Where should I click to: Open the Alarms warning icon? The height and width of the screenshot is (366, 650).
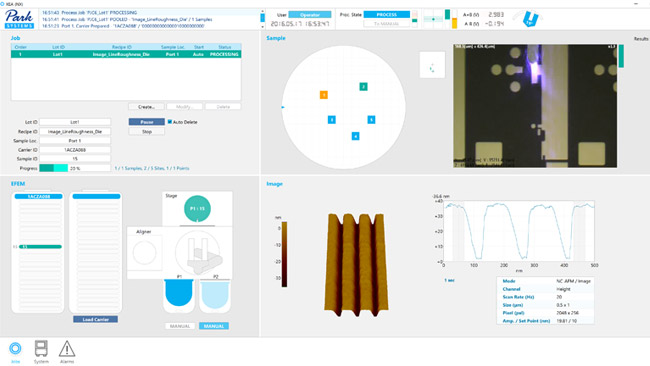pos(67,349)
